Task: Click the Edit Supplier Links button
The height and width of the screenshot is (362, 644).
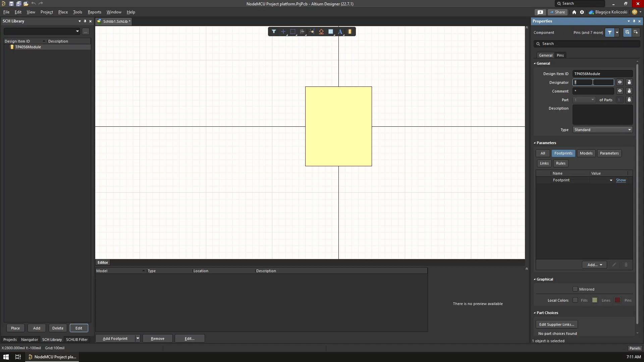Action: point(556,324)
